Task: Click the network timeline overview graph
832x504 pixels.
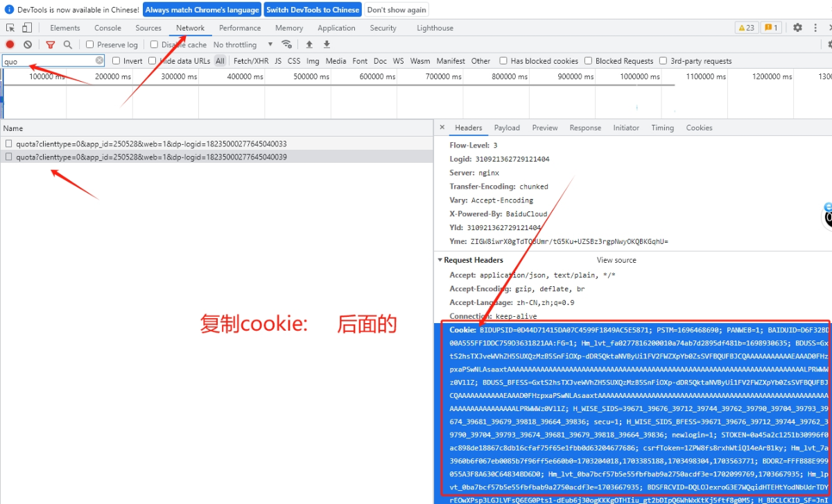Action: pyautogui.click(x=416, y=94)
